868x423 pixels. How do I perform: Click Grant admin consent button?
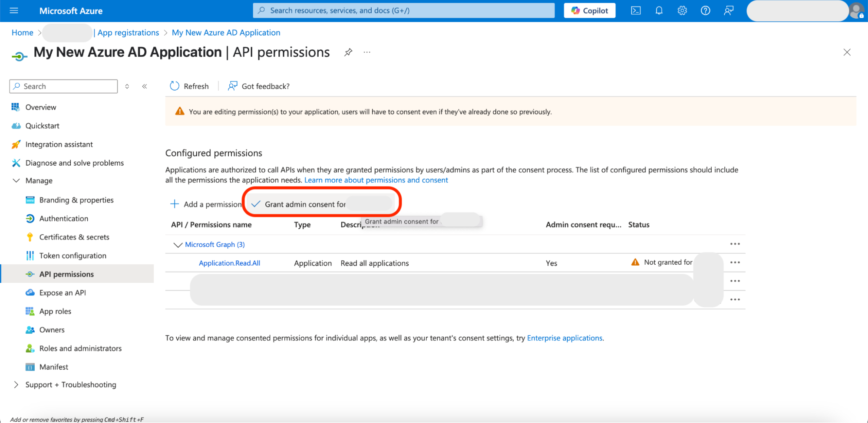pos(321,204)
